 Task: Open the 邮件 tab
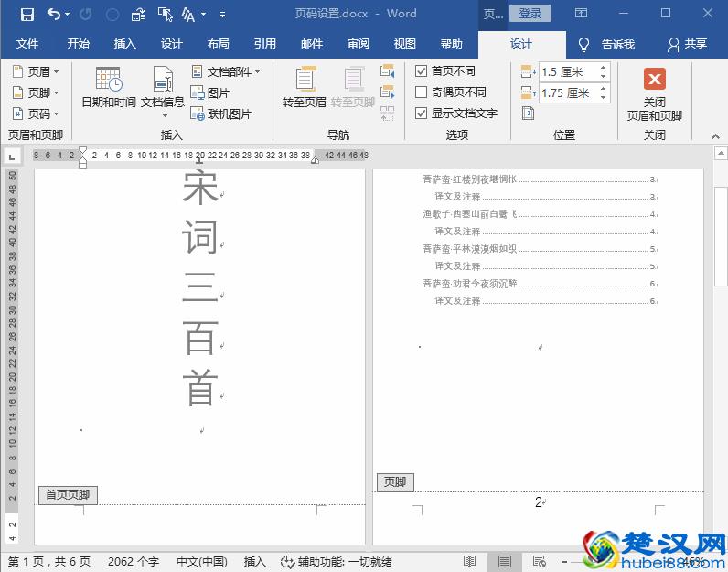(312, 44)
